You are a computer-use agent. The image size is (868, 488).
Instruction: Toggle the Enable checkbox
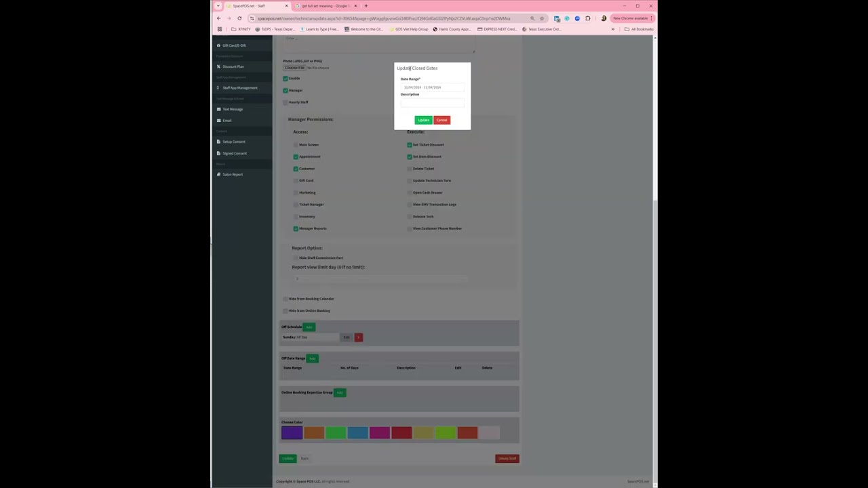[x=285, y=79]
